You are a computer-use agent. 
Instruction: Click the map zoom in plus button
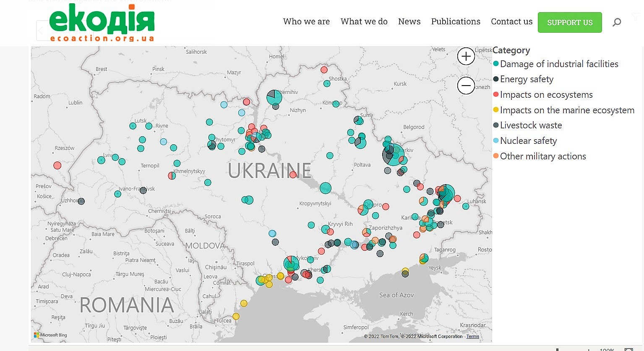click(x=466, y=56)
